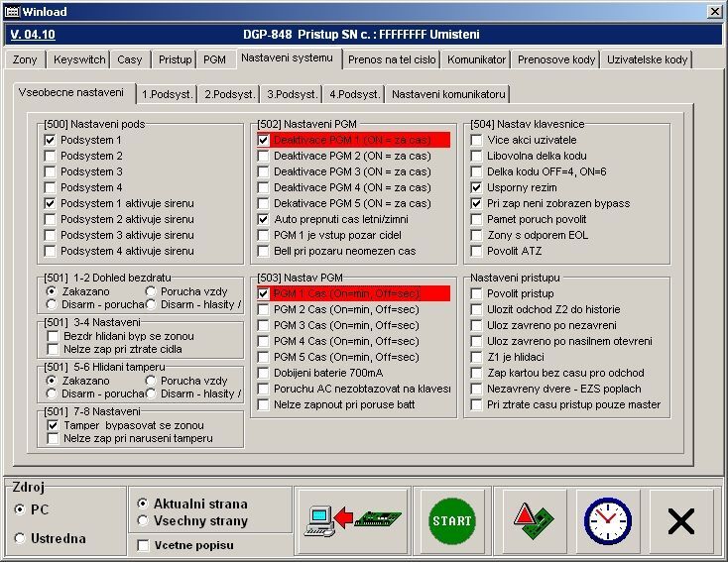Enable the Podsystem 2 checkbox
Image resolution: width=728 pixels, height=562 pixels.
[x=51, y=157]
